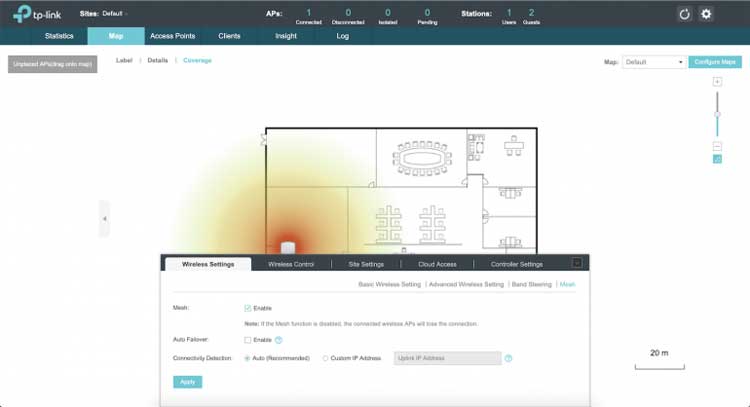Click the map zoom slider handle

(717, 114)
